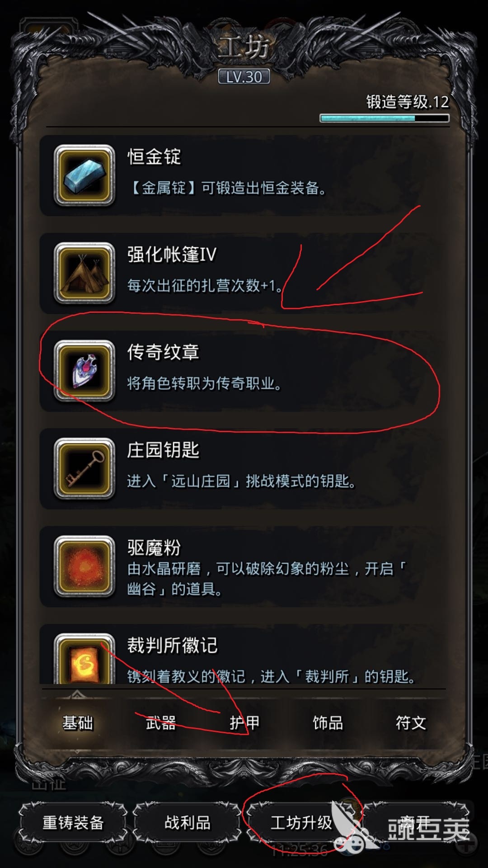Open the 符文 tab

[411, 723]
